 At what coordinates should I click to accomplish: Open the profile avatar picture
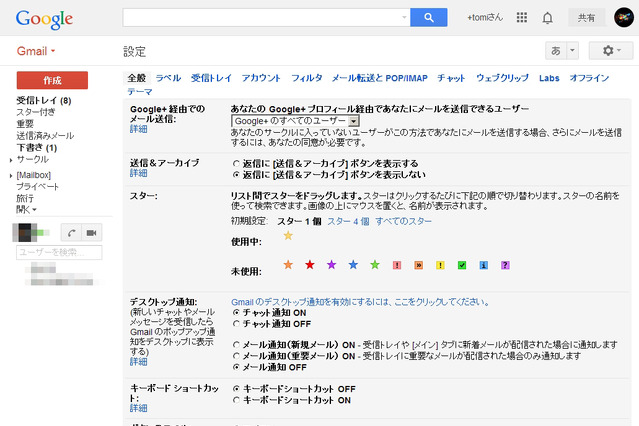(x=624, y=18)
